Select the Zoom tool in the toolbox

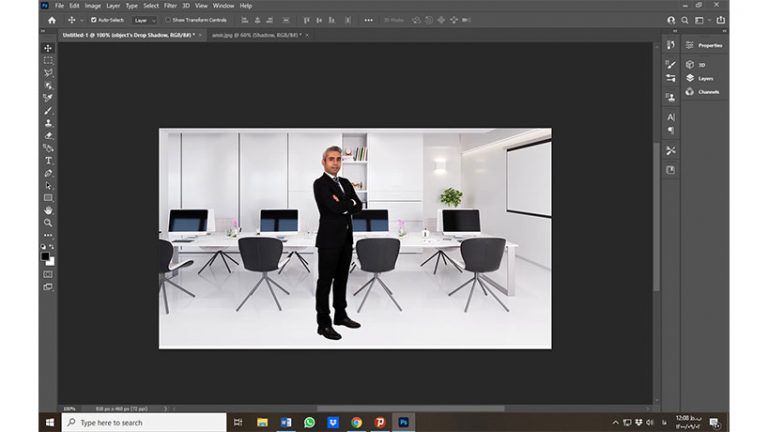pyautogui.click(x=48, y=223)
